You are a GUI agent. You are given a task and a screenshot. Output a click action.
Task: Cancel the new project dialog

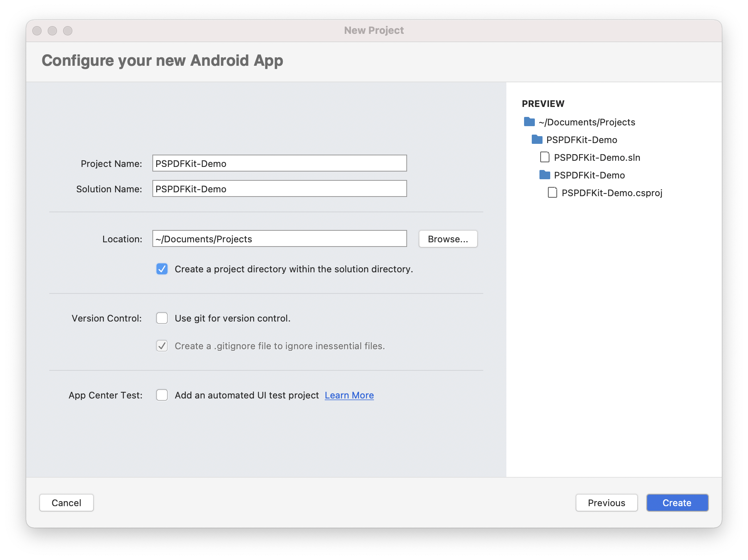tap(67, 503)
